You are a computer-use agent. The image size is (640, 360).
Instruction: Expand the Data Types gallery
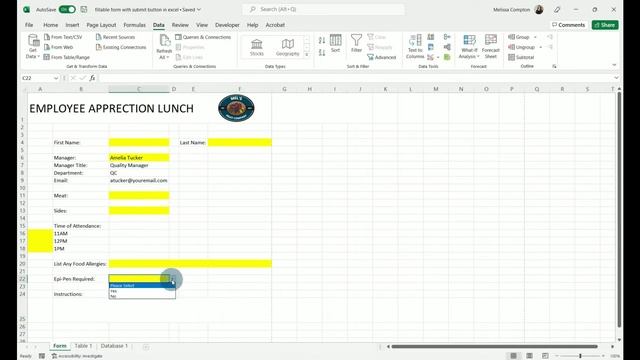coord(307,54)
